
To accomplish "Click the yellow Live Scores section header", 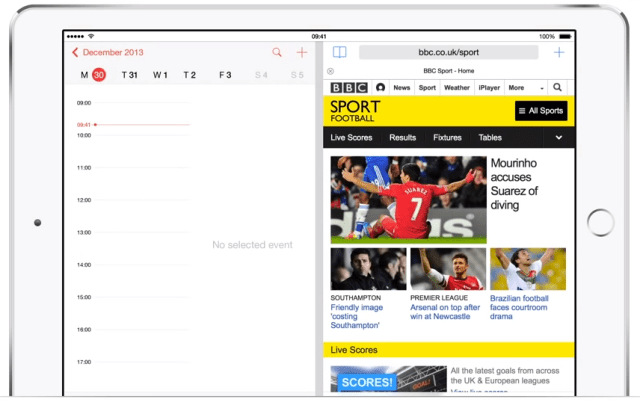I will pos(449,350).
